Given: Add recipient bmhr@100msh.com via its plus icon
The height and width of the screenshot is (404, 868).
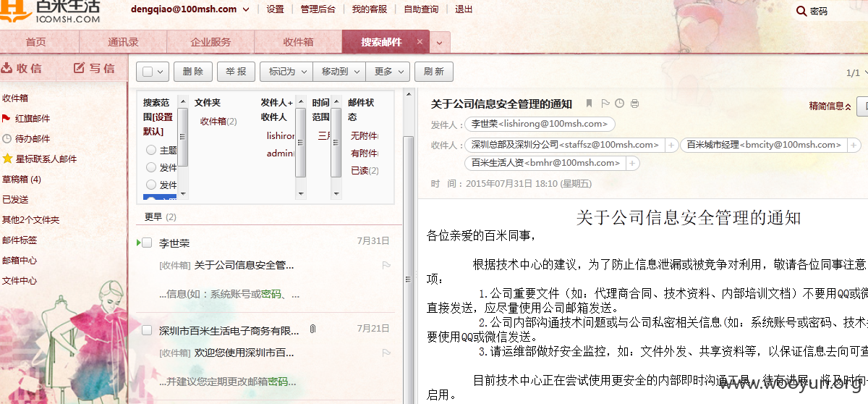Looking at the screenshot, I should pyautogui.click(x=634, y=163).
